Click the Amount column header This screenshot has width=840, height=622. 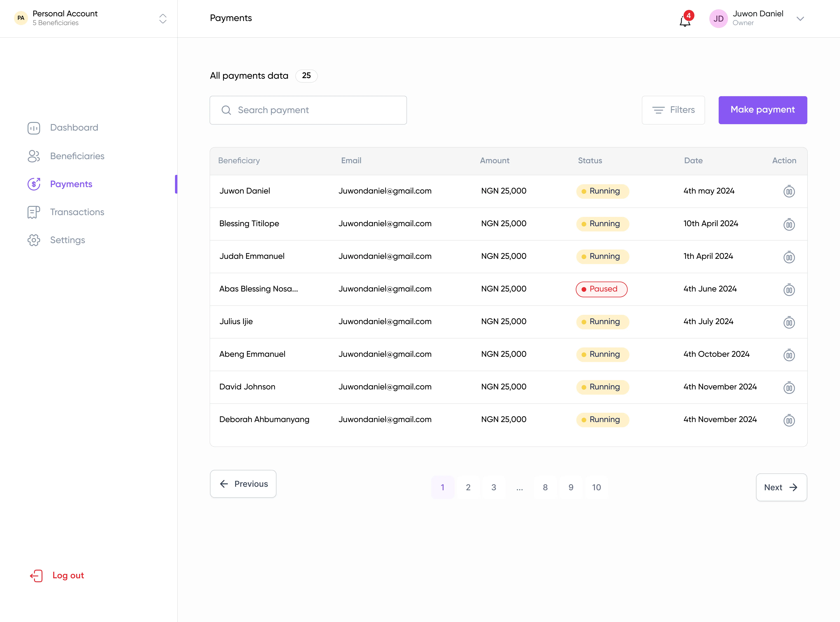pos(495,161)
